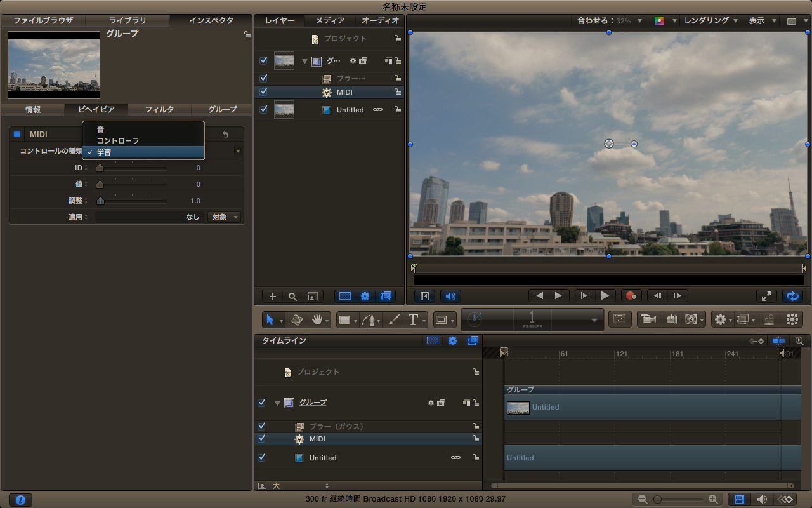Click the 調整 slider handle

click(100, 201)
